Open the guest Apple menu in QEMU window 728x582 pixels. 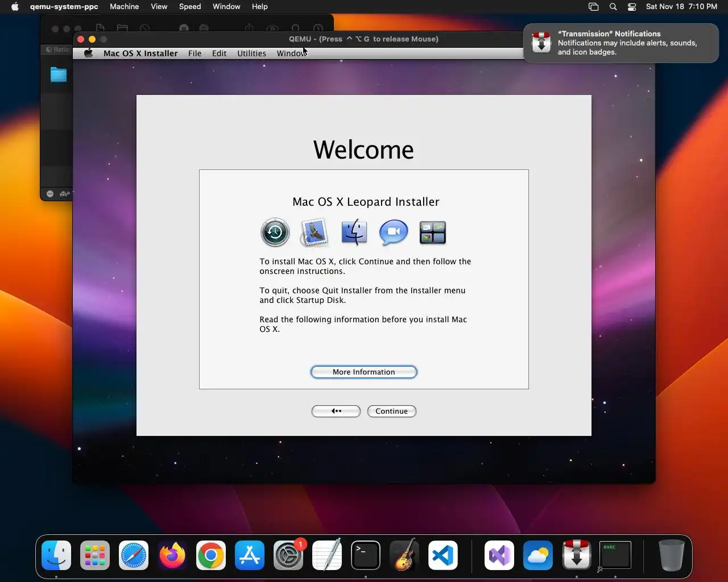click(x=88, y=53)
